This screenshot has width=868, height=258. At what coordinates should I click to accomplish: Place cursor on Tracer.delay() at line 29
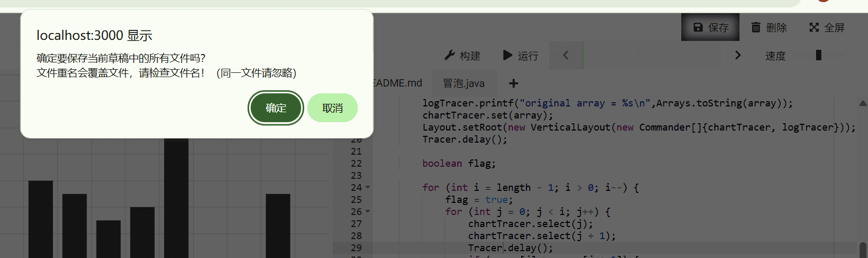pyautogui.click(x=510, y=248)
